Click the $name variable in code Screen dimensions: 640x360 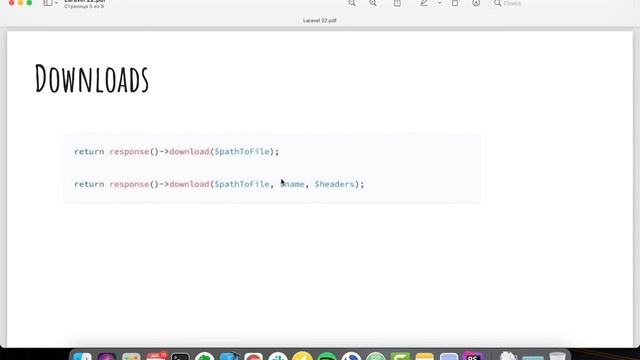292,184
